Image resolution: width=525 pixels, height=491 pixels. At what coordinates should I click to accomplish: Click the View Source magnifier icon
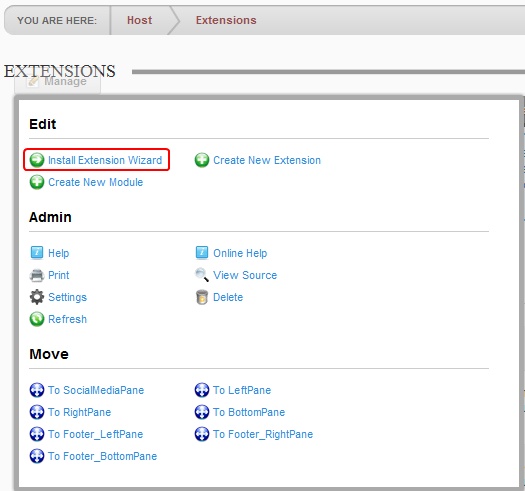pos(202,275)
